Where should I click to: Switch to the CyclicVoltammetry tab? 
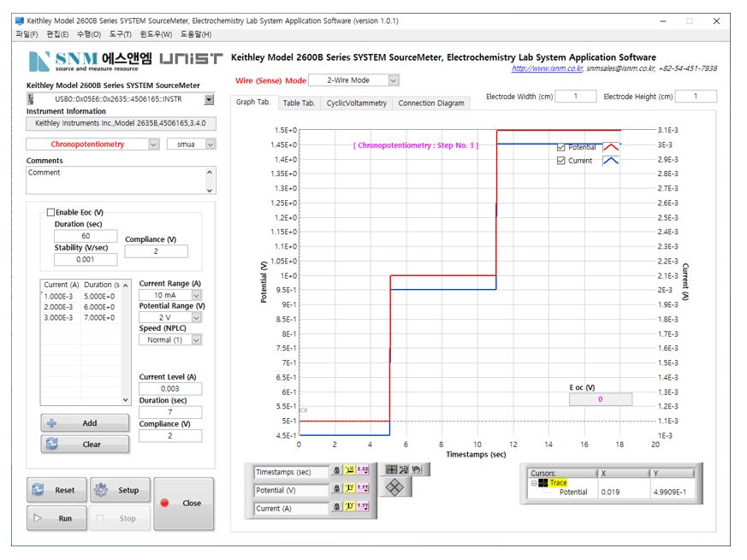tap(356, 103)
